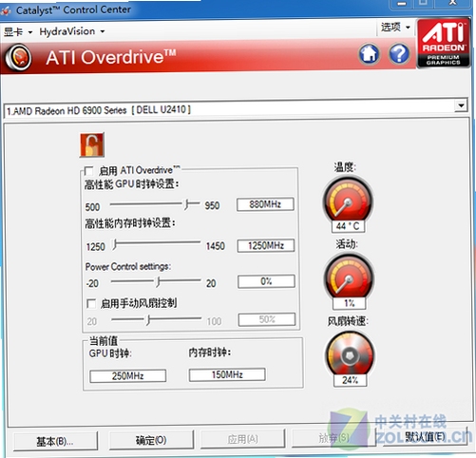Expand the AMD Radeon HD 6900 Series display selector
The width and height of the screenshot is (476, 458).
(461, 105)
